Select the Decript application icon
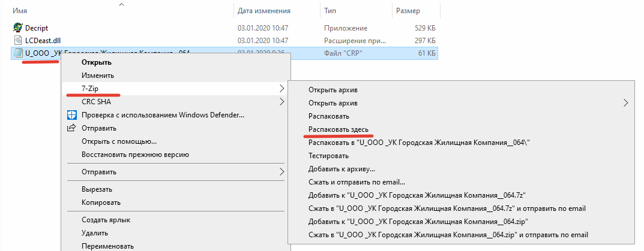644x251 pixels. [17, 28]
